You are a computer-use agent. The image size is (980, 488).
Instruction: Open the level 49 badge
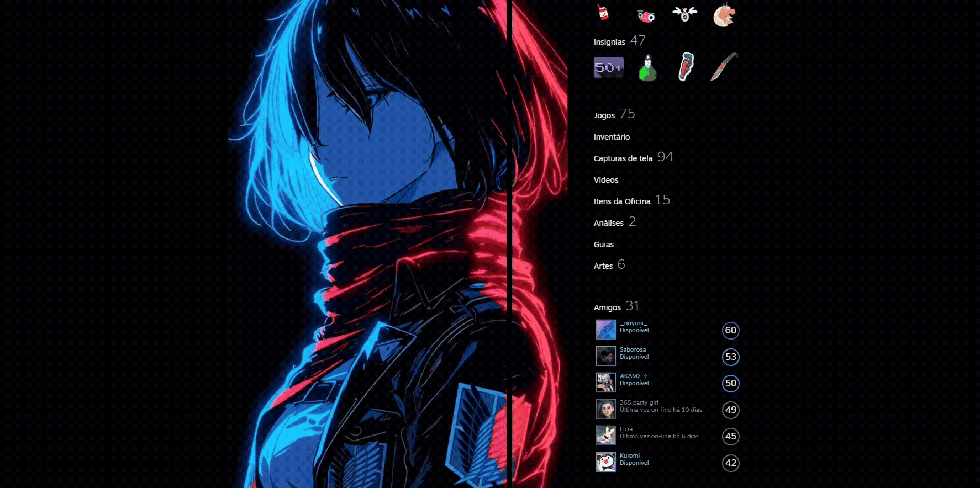point(731,410)
